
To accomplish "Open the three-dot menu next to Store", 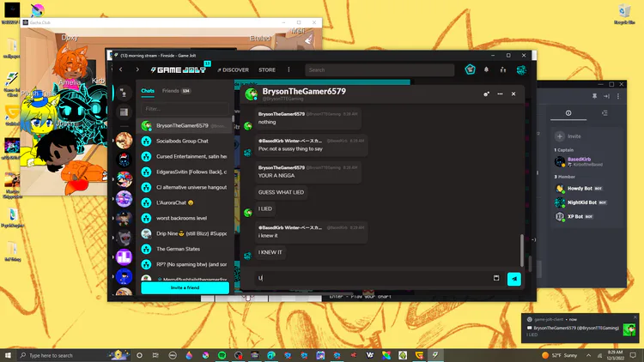I will tap(289, 69).
